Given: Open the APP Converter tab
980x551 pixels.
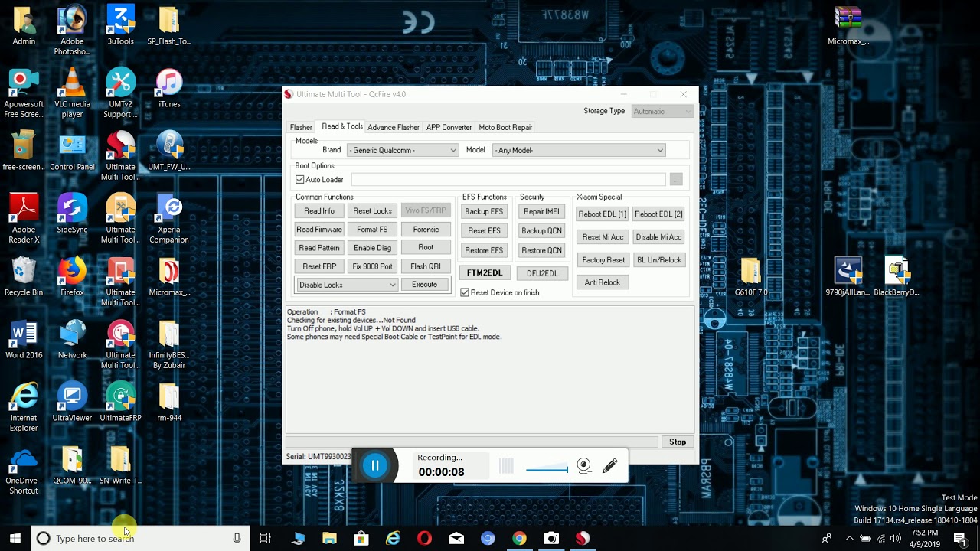Looking at the screenshot, I should coord(449,128).
